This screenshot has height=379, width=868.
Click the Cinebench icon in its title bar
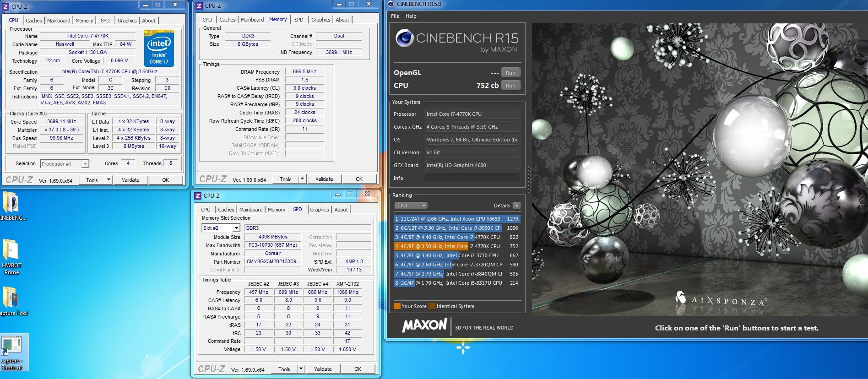click(391, 4)
